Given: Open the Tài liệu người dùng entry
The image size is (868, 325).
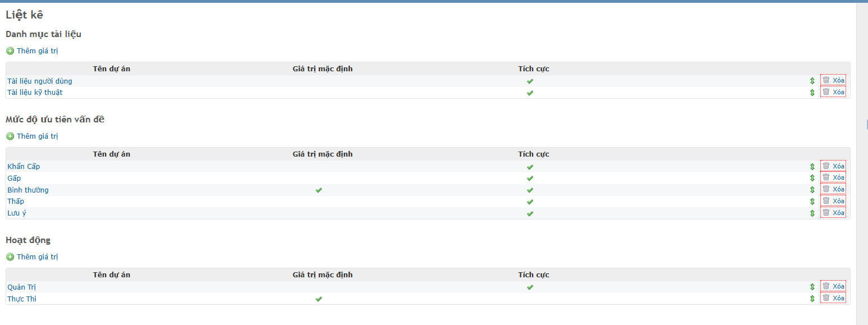Looking at the screenshot, I should coord(39,81).
